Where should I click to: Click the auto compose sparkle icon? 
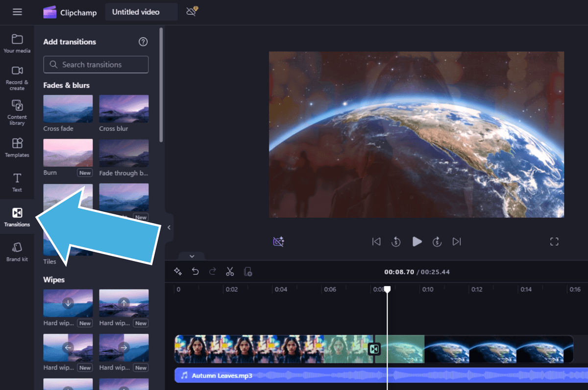point(178,271)
